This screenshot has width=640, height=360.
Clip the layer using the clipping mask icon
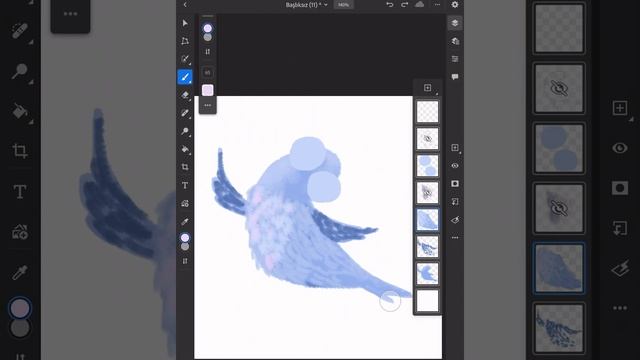point(455,202)
